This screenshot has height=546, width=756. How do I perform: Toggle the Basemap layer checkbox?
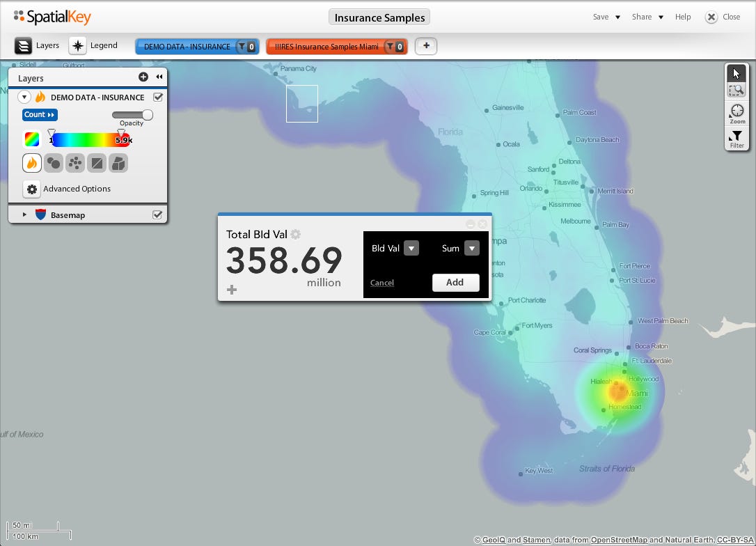coord(157,214)
